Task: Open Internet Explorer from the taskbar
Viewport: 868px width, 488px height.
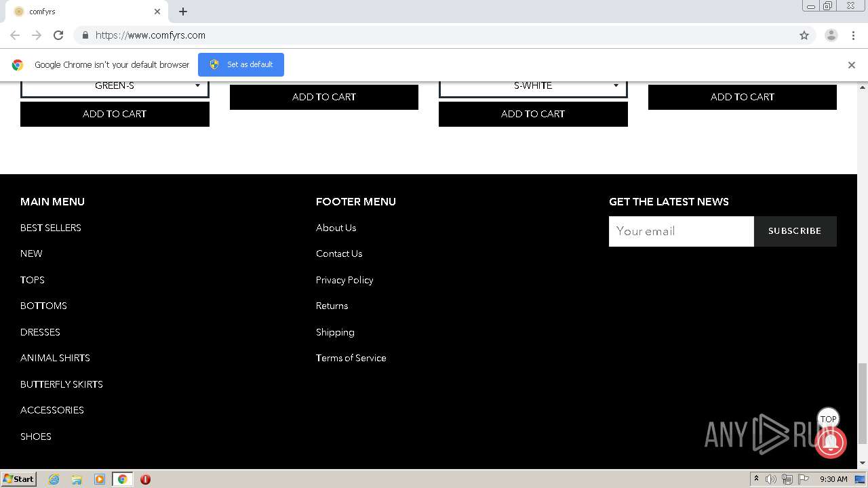Action: click(x=54, y=479)
